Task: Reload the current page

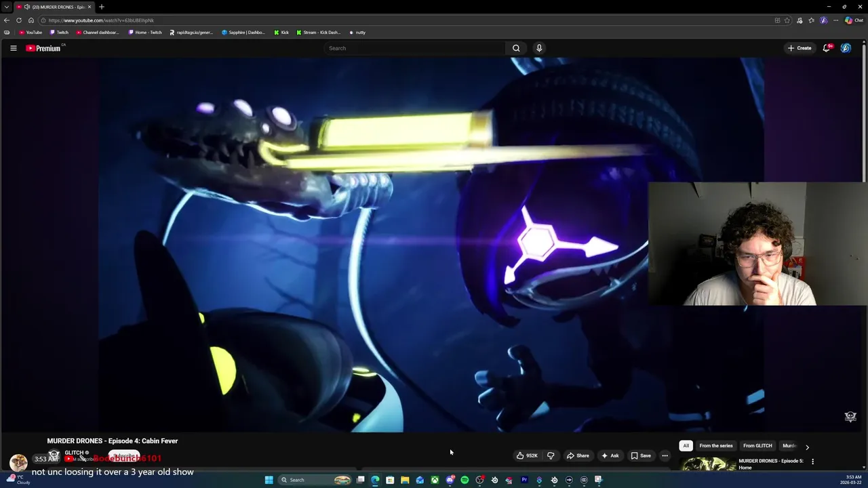Action: [19, 20]
